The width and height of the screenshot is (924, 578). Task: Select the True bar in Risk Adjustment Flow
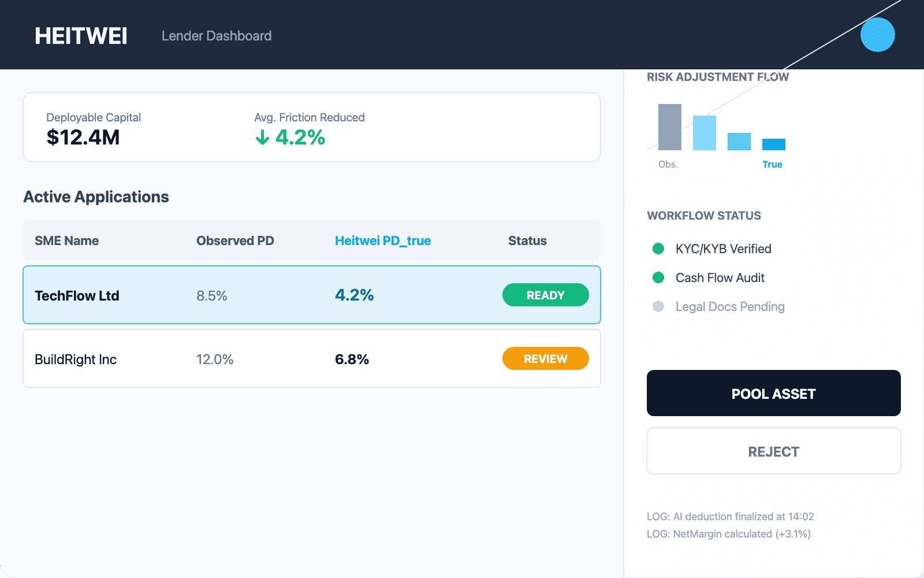[774, 146]
